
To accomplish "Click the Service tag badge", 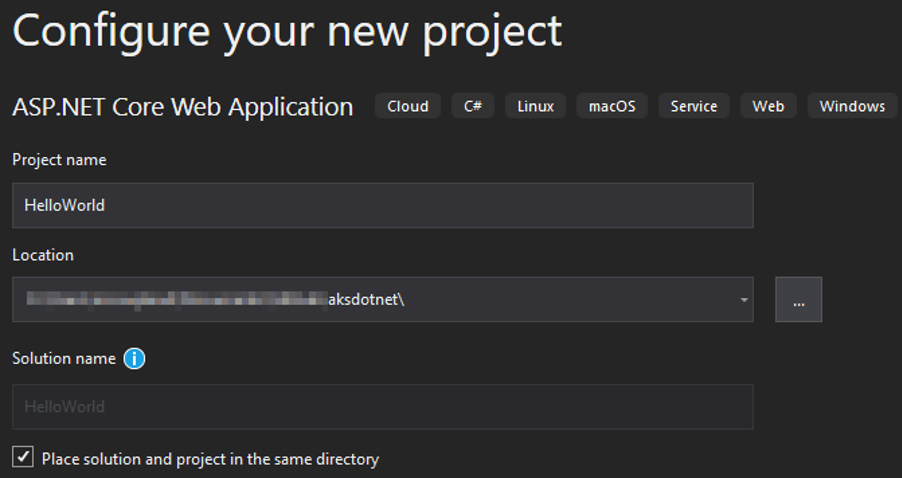I will (693, 106).
